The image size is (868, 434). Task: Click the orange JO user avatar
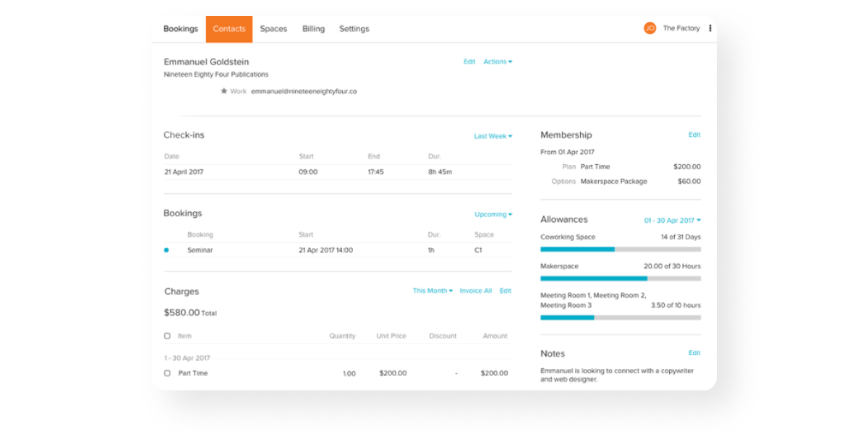click(x=650, y=28)
